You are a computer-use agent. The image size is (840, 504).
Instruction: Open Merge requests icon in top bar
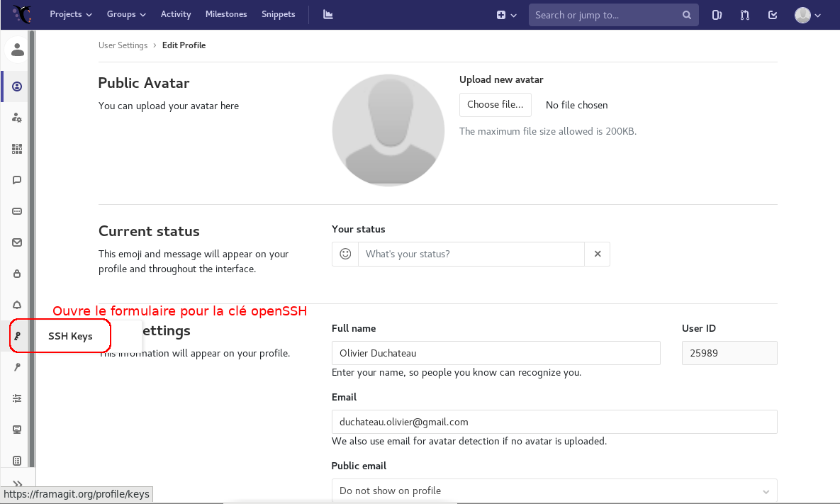(x=744, y=15)
